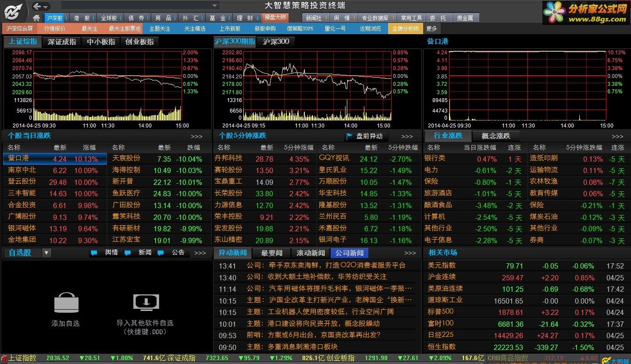631x364 pixels.
Task: Select the 营口港 stock row
Action: pos(55,159)
